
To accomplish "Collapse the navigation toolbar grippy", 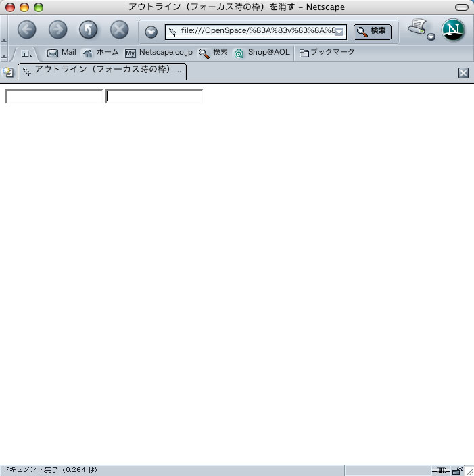I will (4, 30).
